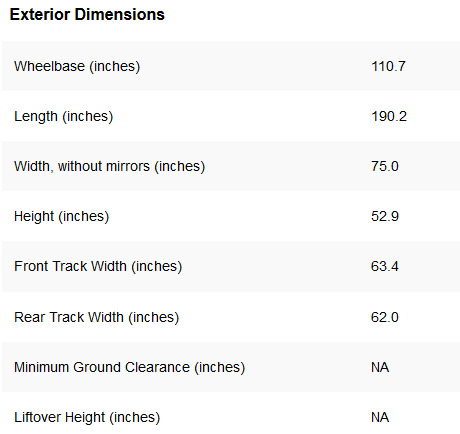
Task: Select Rear Track Width (inches) label
Action: point(96,317)
